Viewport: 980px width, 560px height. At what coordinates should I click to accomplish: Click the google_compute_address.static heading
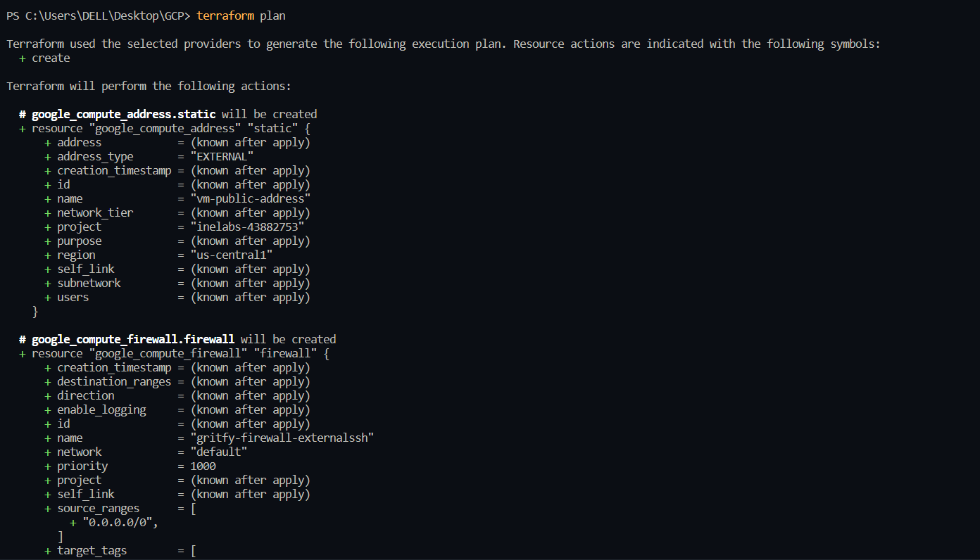click(124, 114)
